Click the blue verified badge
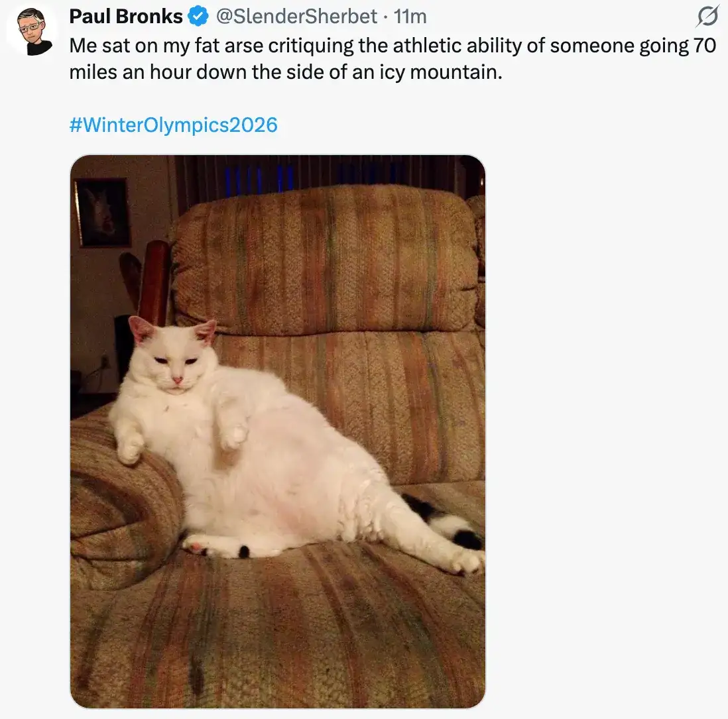Viewport: 728px width, 719px height. point(198,17)
